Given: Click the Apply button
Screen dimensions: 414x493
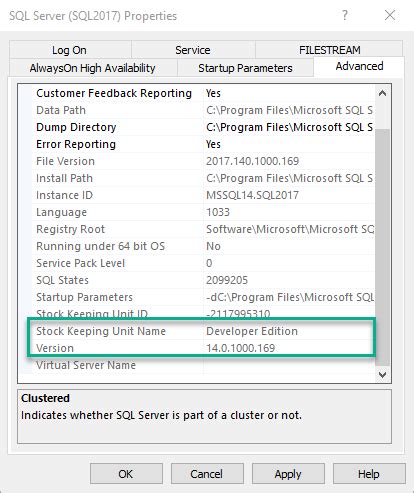Looking at the screenshot, I should (x=288, y=473).
